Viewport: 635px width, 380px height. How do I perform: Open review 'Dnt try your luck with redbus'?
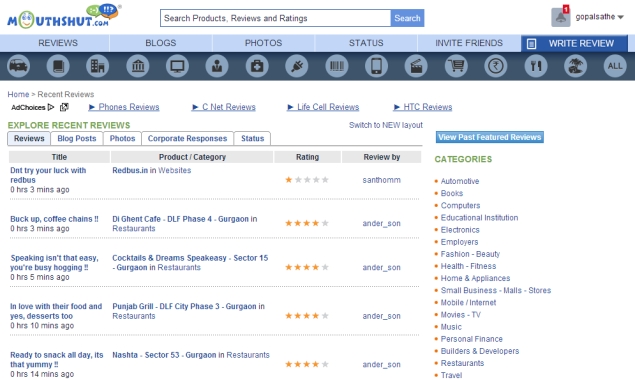coord(48,175)
